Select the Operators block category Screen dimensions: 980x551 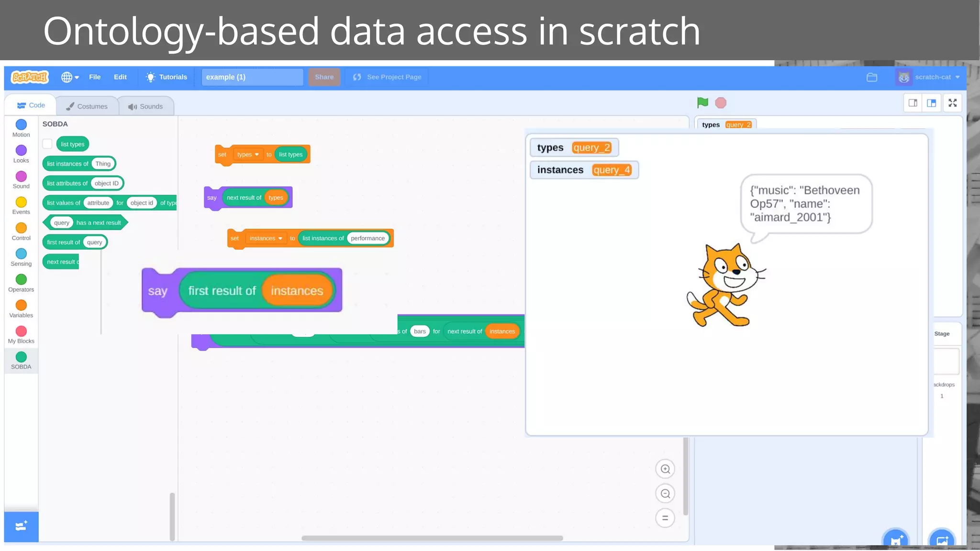[x=21, y=283]
